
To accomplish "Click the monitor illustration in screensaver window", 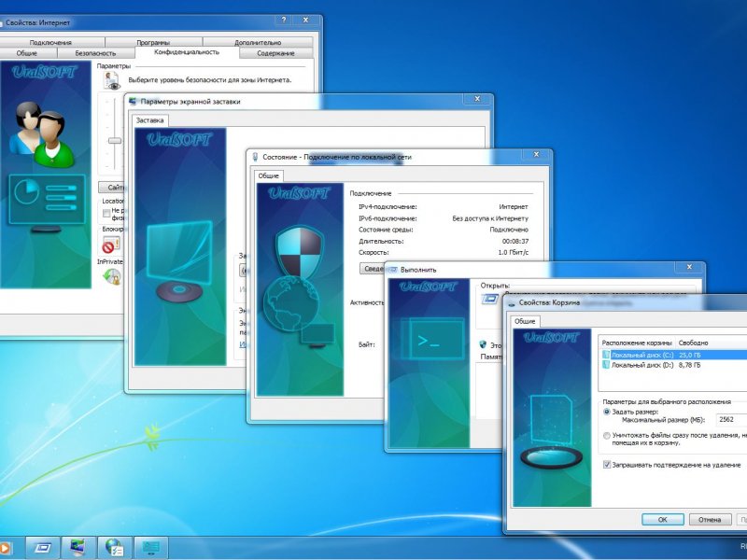I will [x=179, y=261].
